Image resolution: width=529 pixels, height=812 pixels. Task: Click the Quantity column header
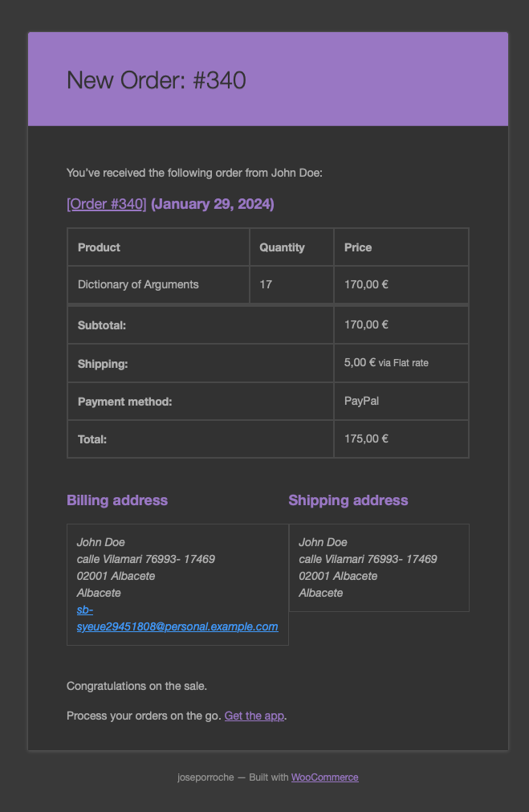click(x=282, y=247)
